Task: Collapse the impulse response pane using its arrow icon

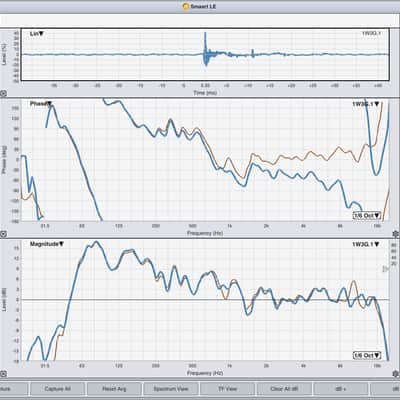Action: coord(3,94)
